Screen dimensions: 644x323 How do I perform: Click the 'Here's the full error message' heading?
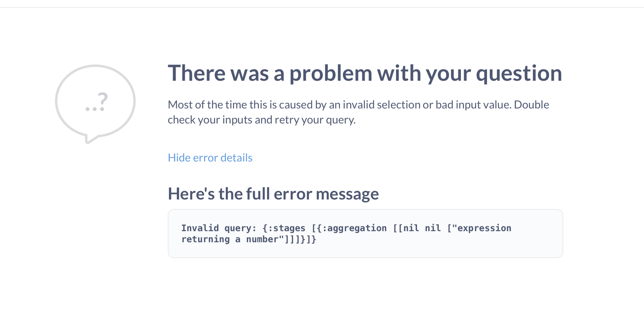(273, 194)
